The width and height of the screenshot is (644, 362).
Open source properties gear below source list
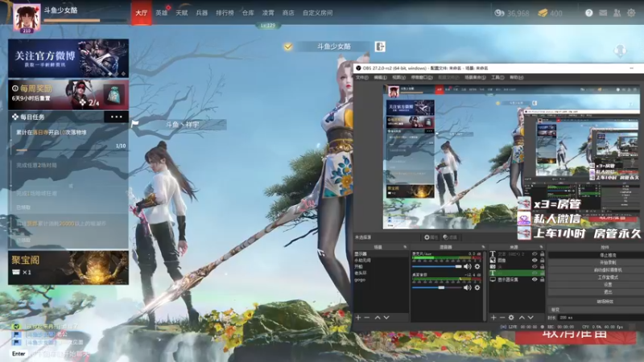coord(511,317)
